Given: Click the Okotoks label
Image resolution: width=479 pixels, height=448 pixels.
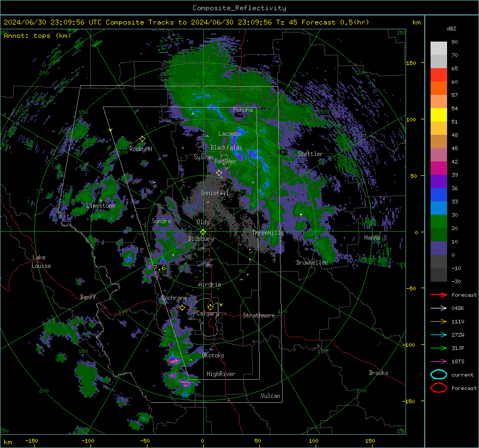Looking at the screenshot, I should (213, 355).
